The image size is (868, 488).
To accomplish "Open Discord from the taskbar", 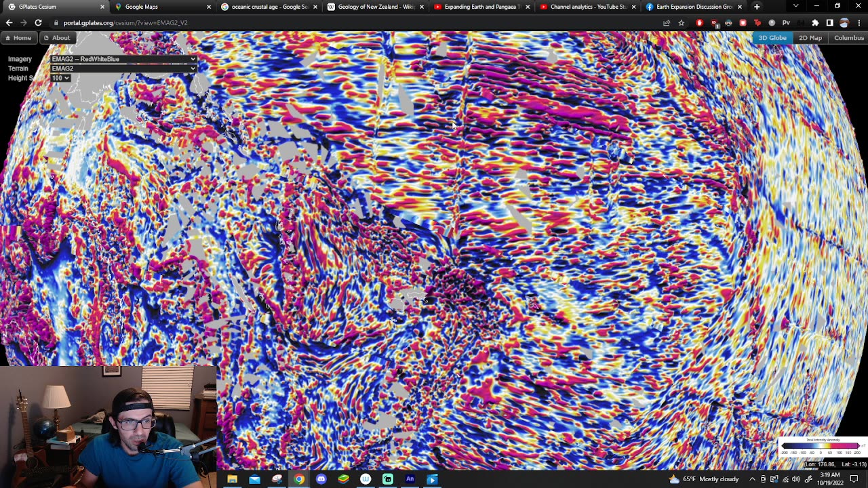I will [x=321, y=479].
